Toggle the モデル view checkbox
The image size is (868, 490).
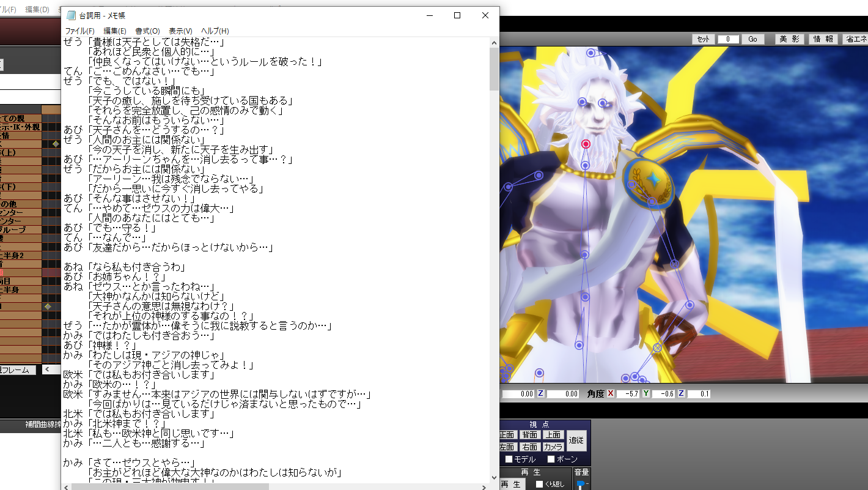pyautogui.click(x=509, y=459)
